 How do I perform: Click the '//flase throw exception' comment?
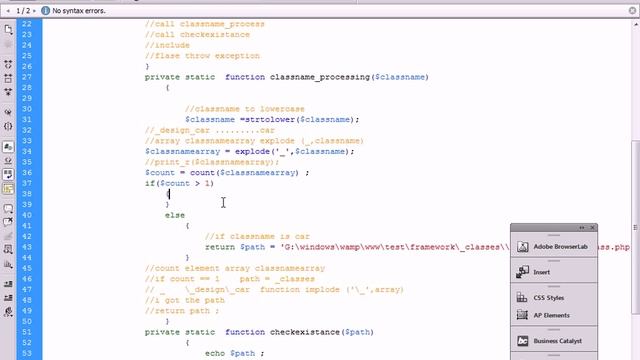(202, 56)
